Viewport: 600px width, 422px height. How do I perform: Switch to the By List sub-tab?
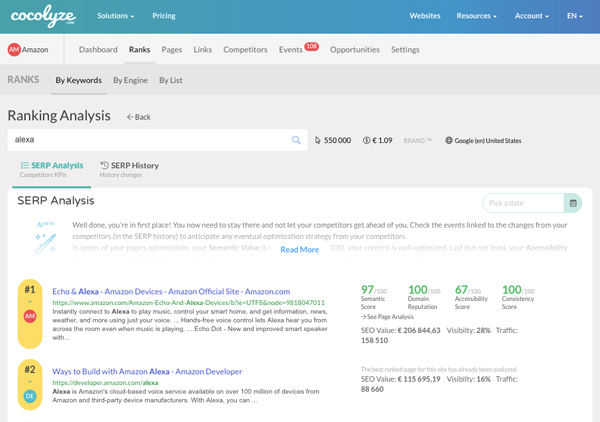tap(171, 80)
